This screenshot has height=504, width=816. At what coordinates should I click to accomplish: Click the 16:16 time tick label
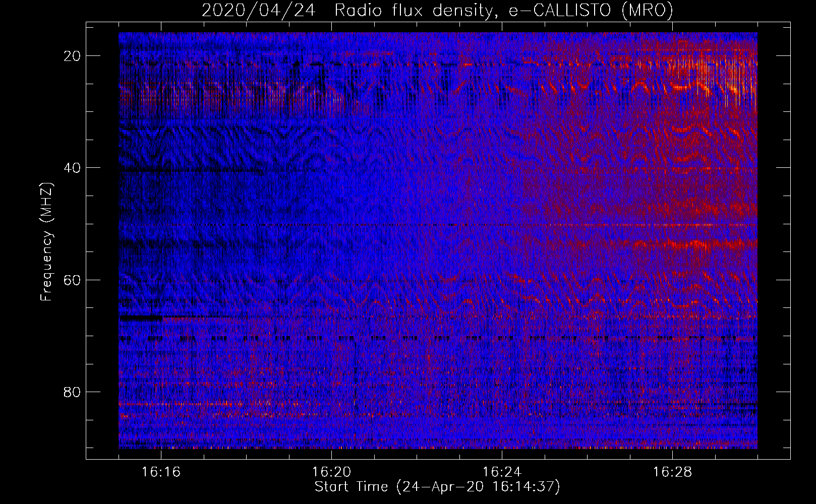click(x=161, y=472)
